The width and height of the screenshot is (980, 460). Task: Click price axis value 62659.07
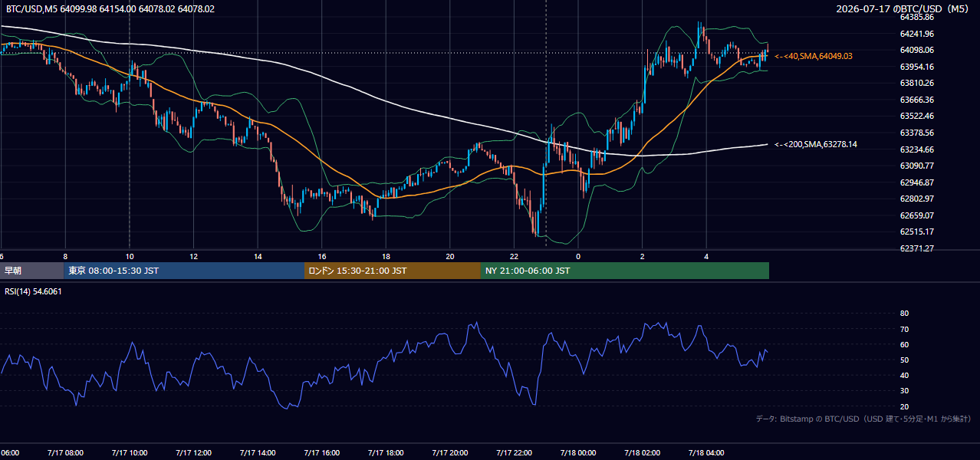pyautogui.click(x=916, y=215)
